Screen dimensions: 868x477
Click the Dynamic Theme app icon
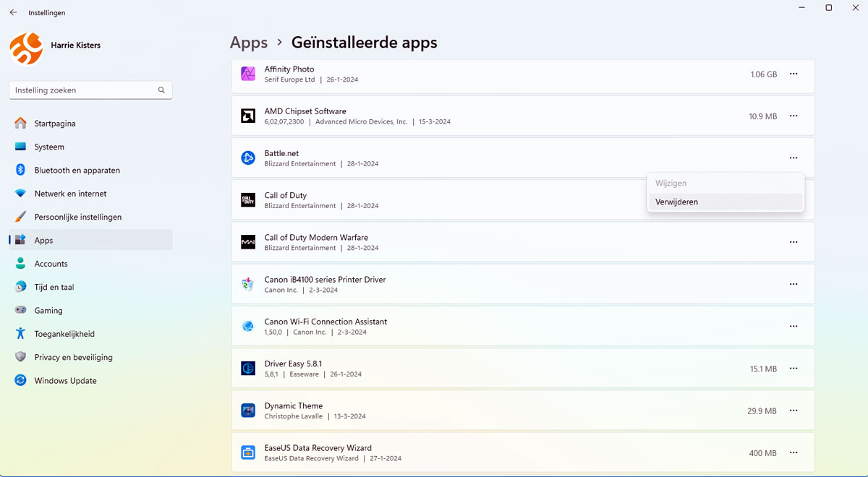coord(248,411)
